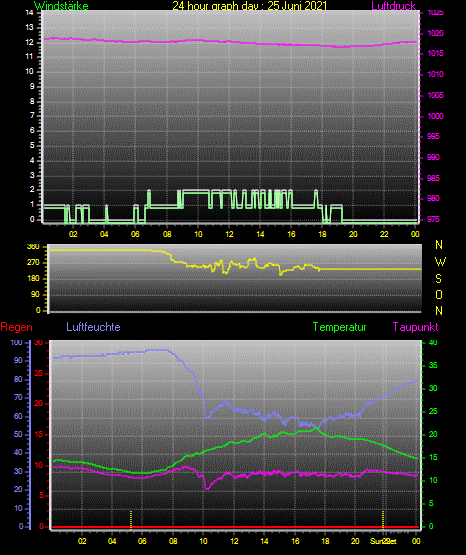Click the 40 value on temperature axis

click(433, 342)
